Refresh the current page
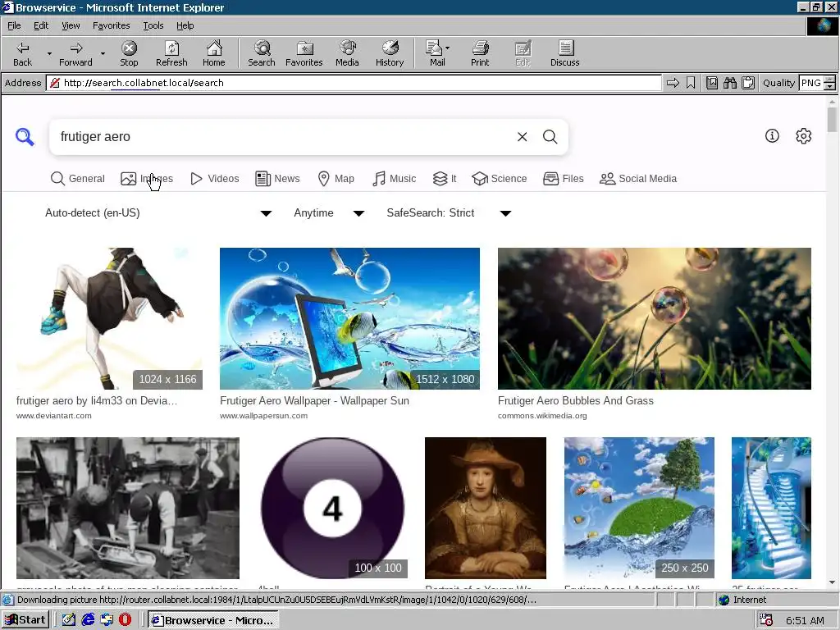 pos(171,53)
